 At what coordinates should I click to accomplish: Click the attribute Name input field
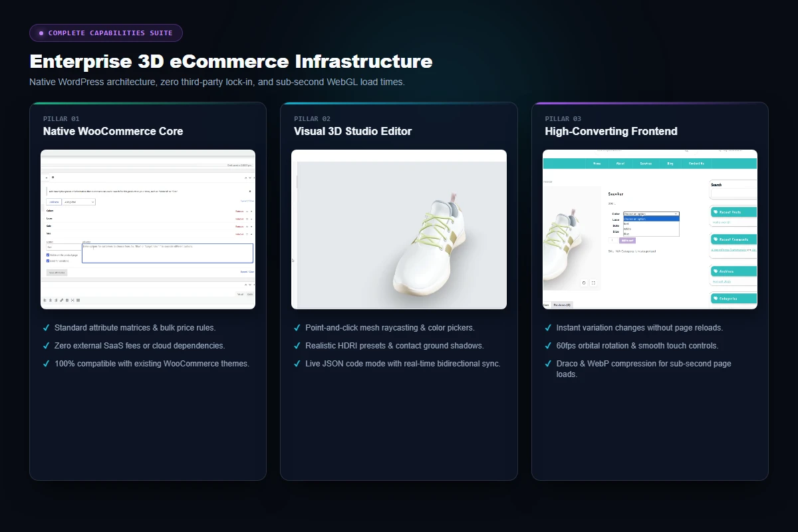click(64, 247)
